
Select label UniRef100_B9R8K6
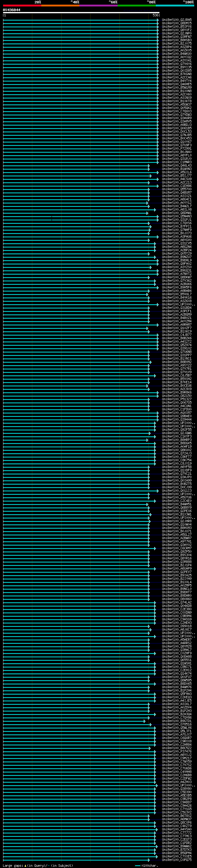click(x=177, y=393)
